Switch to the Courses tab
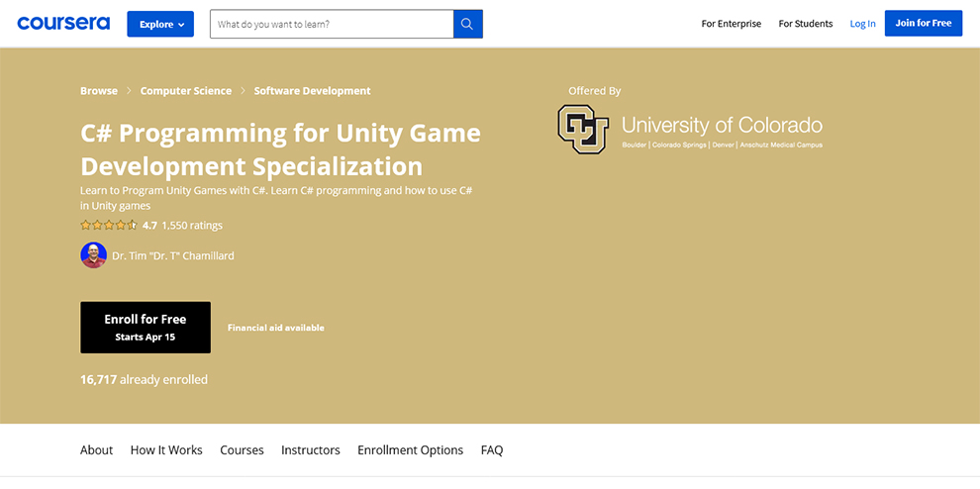 242,450
